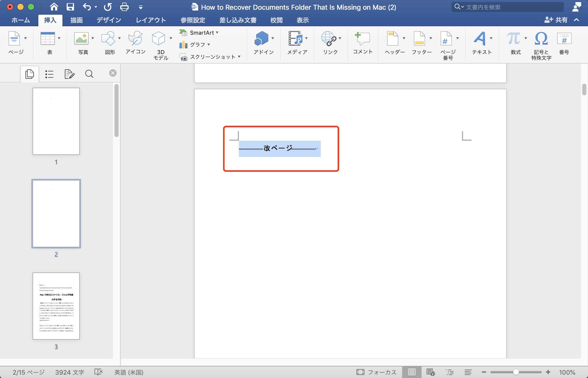Click the zoom slider handle
Screen dimensions: 588x378
coord(516,372)
